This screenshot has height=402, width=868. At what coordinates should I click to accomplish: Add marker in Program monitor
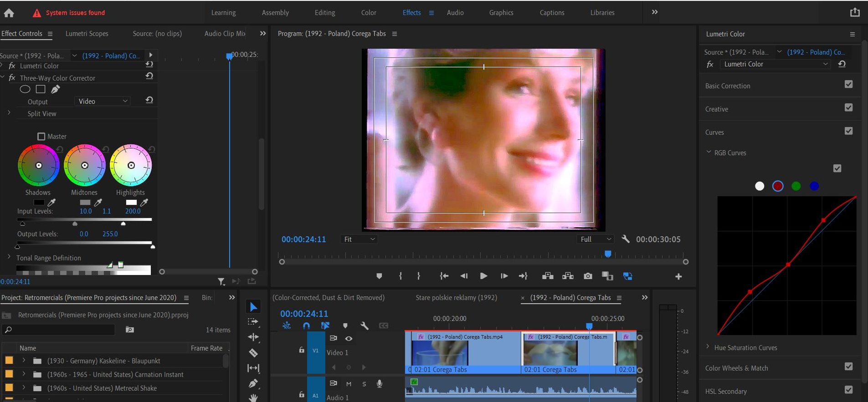click(379, 276)
